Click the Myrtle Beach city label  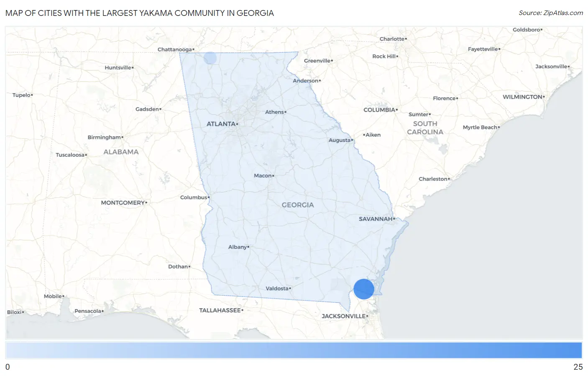point(480,128)
